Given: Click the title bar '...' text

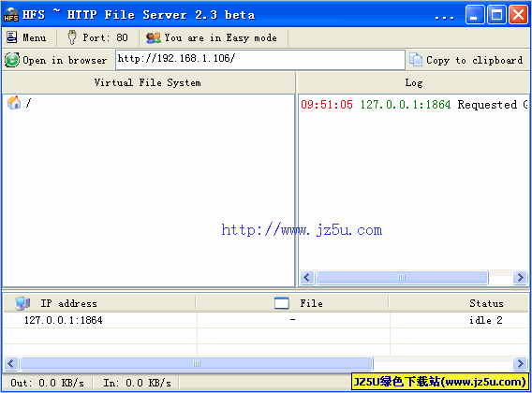Looking at the screenshot, I should click(445, 17).
